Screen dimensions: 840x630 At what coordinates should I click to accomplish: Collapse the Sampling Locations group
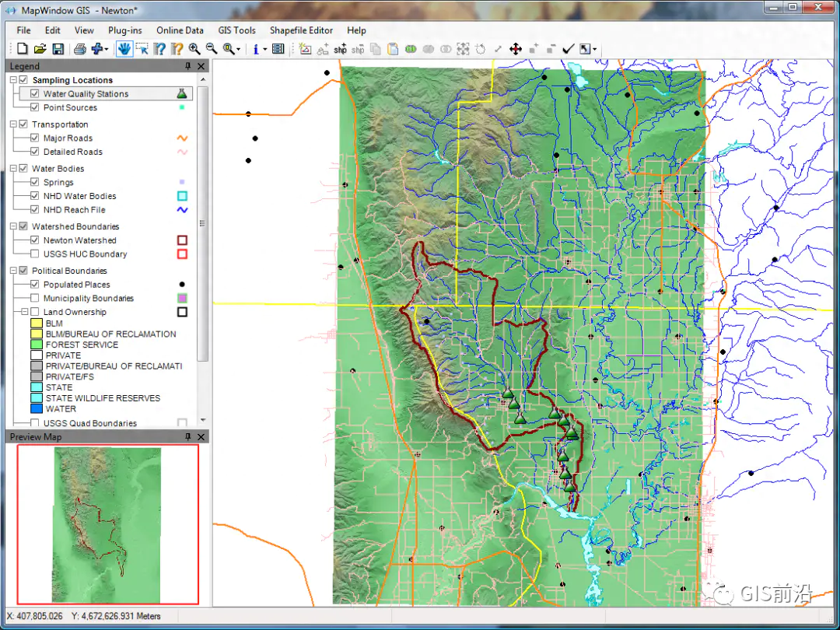(x=13, y=80)
